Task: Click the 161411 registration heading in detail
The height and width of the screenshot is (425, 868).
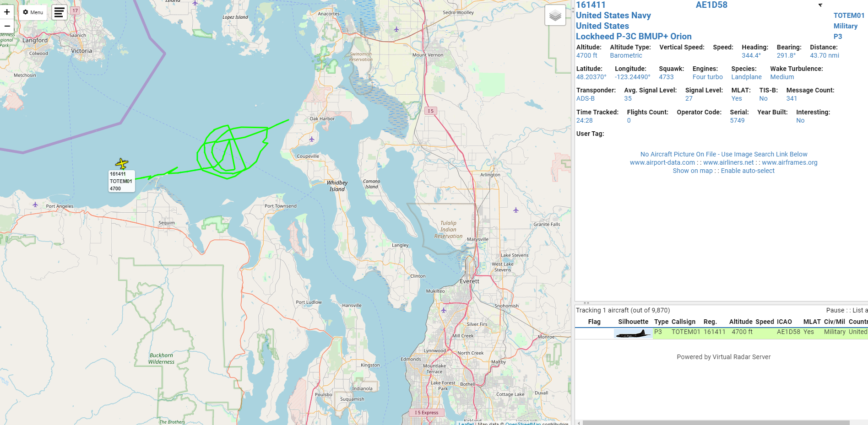Action: tap(591, 5)
